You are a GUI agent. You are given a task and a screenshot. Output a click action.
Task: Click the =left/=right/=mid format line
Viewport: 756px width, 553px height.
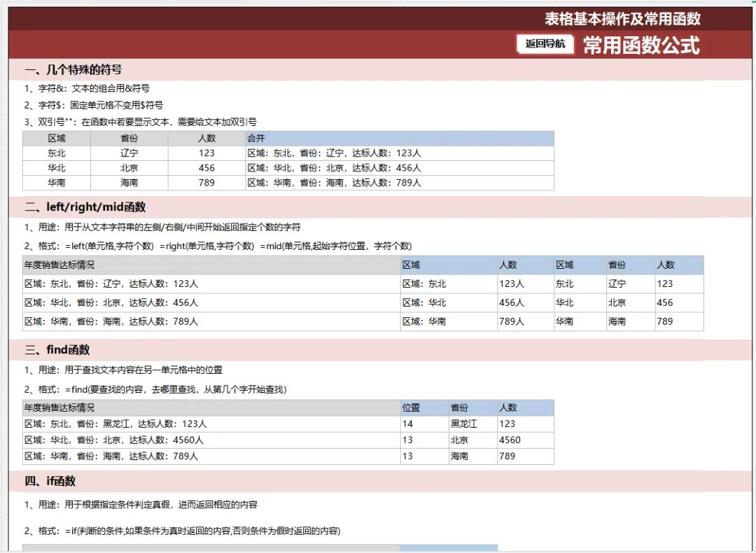(x=218, y=246)
